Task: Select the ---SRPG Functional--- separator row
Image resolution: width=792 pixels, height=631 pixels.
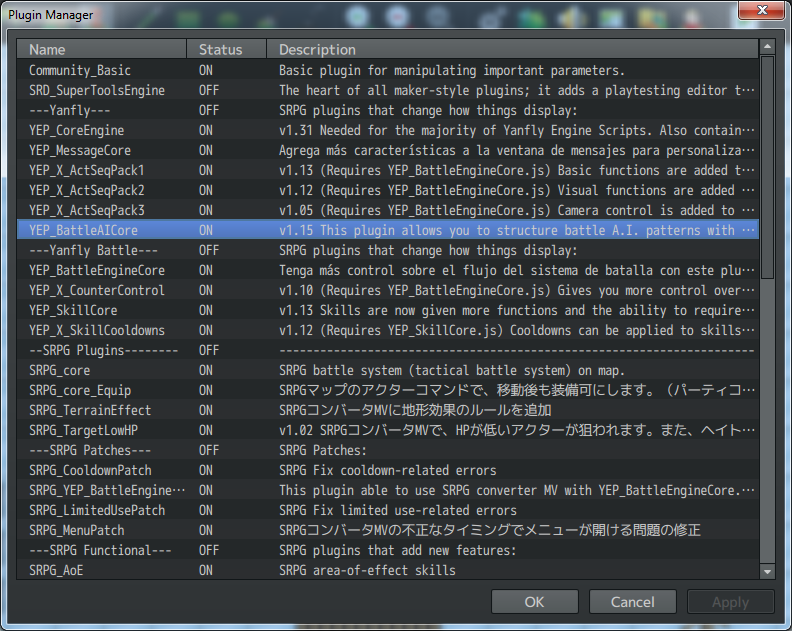Action: coord(388,550)
